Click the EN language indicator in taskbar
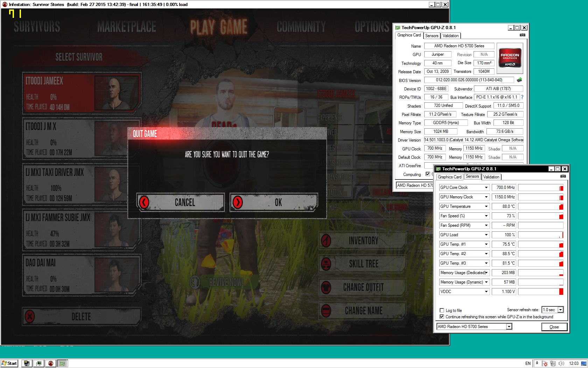Image resolution: width=588 pixels, height=368 pixels. (528, 363)
